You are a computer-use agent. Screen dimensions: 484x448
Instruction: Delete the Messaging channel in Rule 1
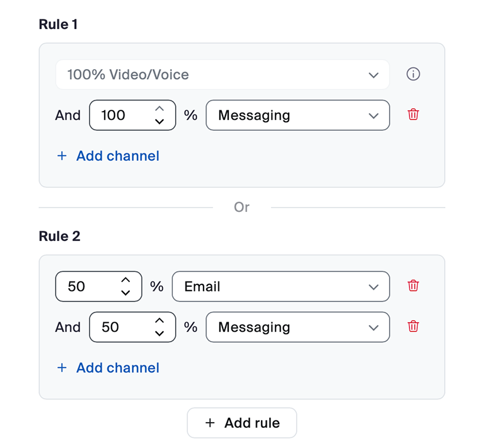click(413, 115)
